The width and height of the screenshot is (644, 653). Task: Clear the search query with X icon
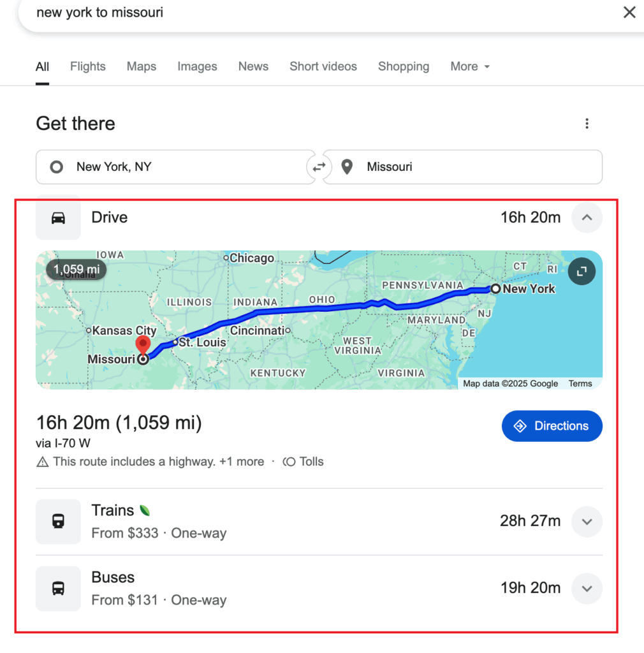click(x=629, y=13)
